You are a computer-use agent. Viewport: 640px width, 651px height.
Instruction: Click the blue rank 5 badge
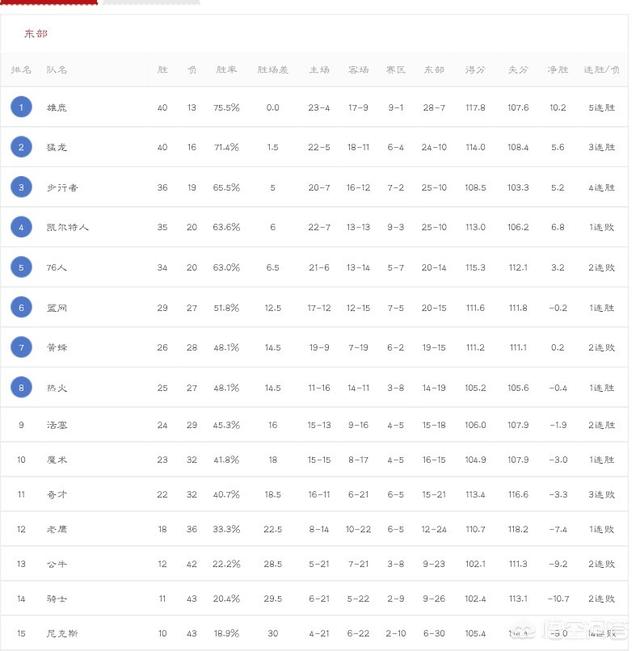(x=21, y=267)
